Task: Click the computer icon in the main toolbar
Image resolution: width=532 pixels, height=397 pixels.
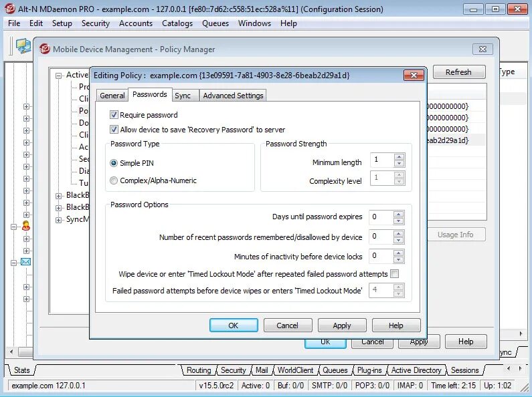Action: click(23, 46)
